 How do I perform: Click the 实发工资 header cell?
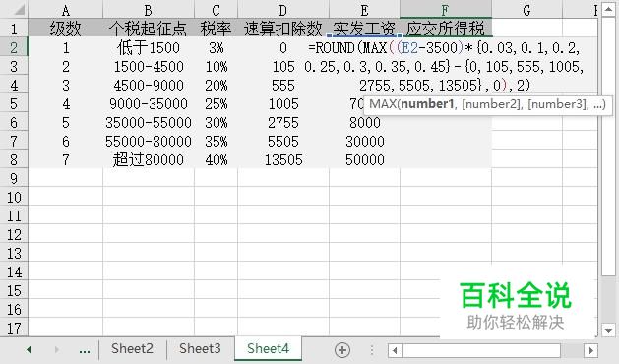pos(364,29)
